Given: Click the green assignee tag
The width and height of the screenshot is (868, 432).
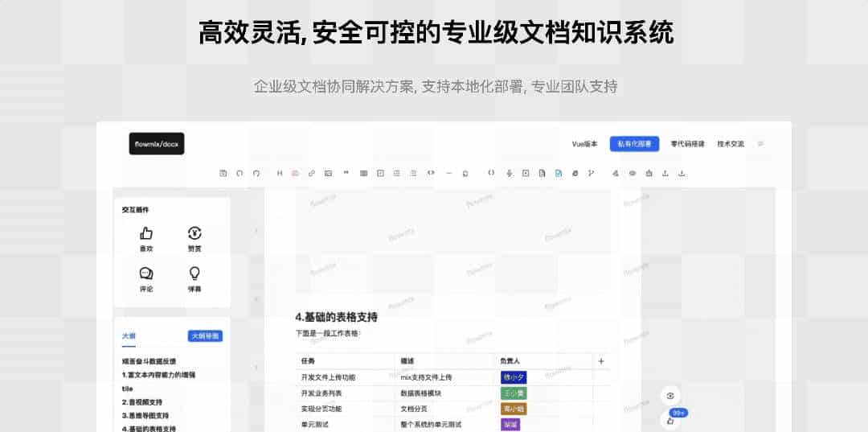Looking at the screenshot, I should coord(513,393).
